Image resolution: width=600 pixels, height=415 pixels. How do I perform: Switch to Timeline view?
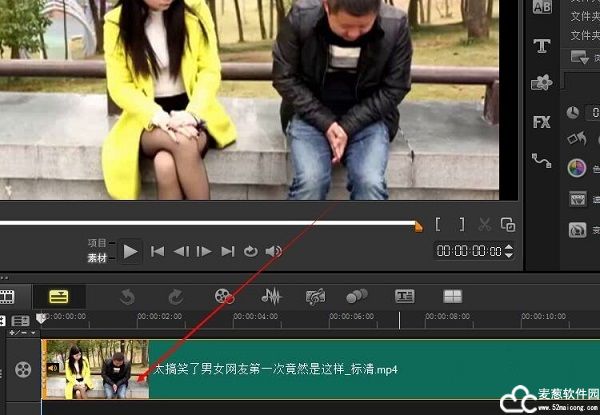59,297
